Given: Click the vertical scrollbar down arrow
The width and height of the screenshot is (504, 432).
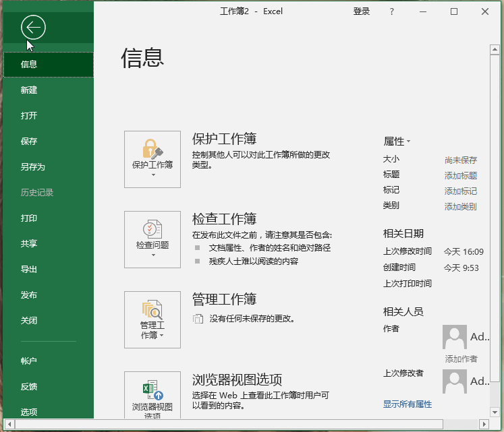Looking at the screenshot, I should [x=495, y=412].
